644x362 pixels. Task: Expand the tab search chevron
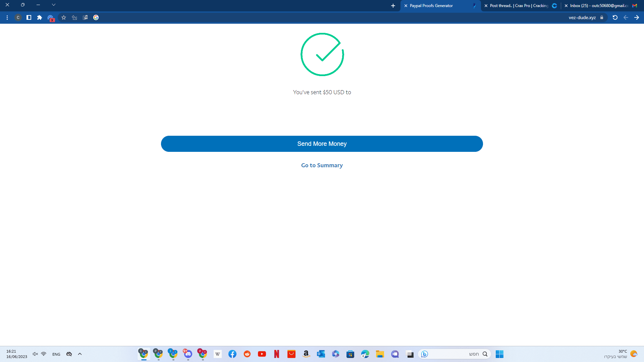coord(53,5)
